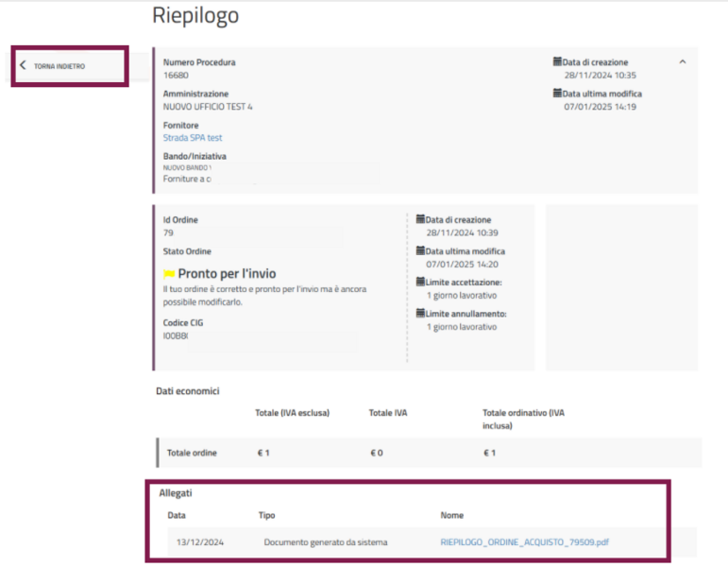Click the yellow flag status icon
The height and width of the screenshot is (567, 728).
169,274
